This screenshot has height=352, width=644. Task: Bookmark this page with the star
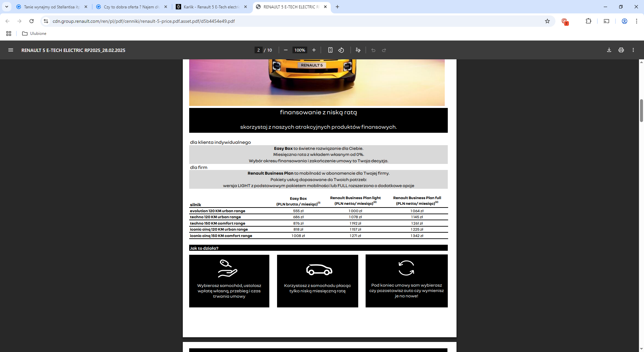pos(547,21)
